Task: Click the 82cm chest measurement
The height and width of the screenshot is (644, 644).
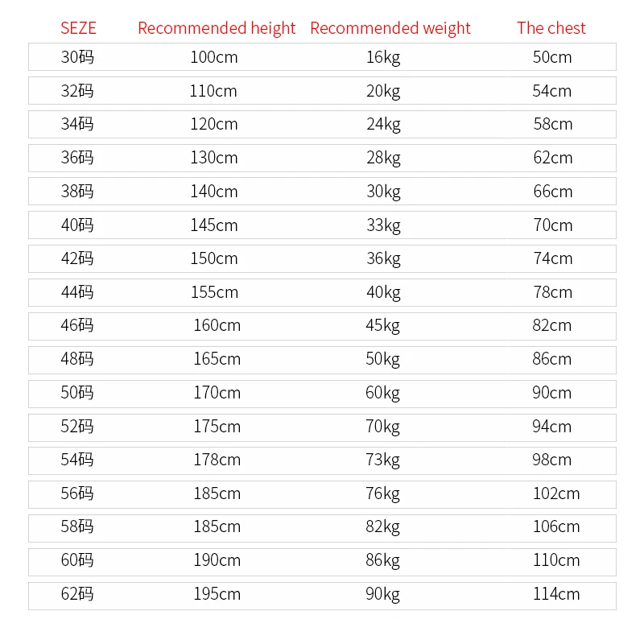Action: click(552, 325)
